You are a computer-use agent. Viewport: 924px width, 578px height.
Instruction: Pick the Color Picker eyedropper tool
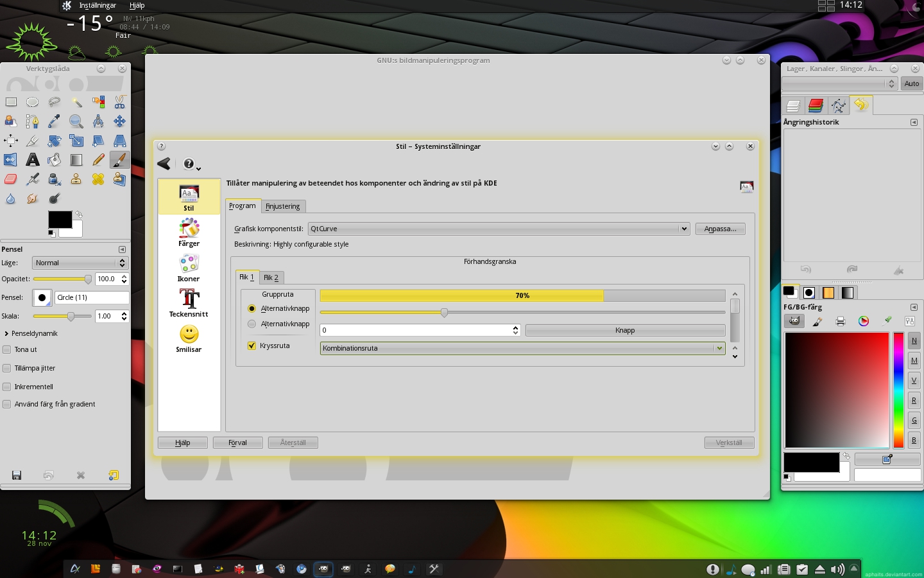click(x=55, y=121)
